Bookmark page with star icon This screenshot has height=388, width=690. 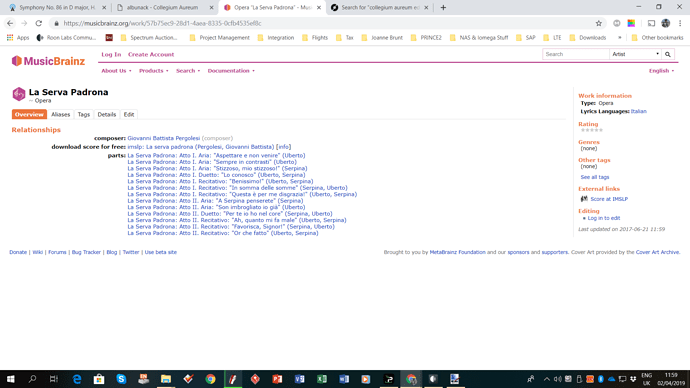[x=598, y=23]
